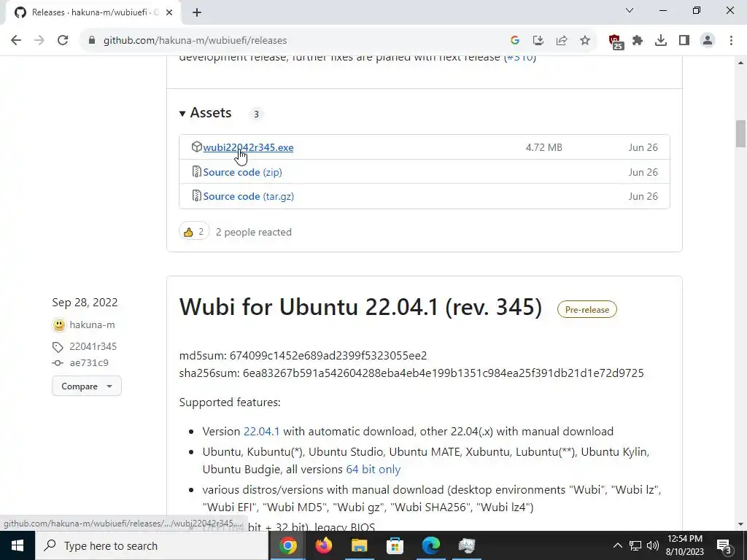Image resolution: width=747 pixels, height=560 pixels.
Task: Click the thumbs up reaction button
Action: (194, 232)
